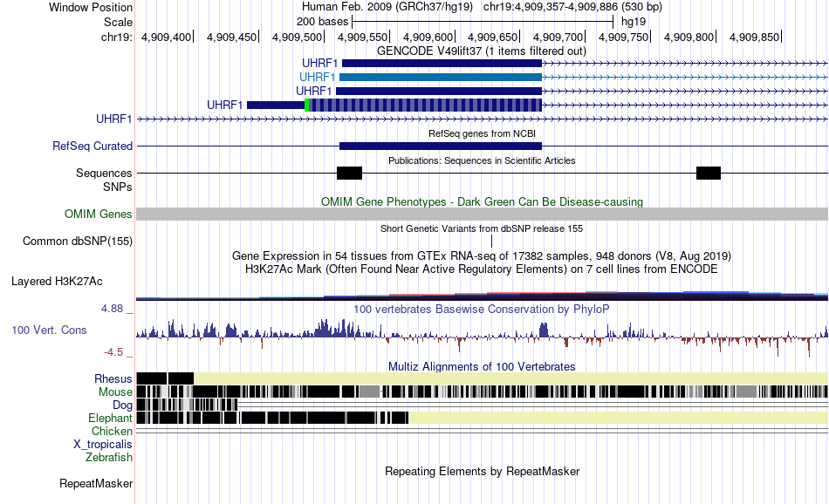Image resolution: width=829 pixels, height=504 pixels.
Task: Open the intron-only UHRF1 transcript row label
Action: [x=113, y=119]
